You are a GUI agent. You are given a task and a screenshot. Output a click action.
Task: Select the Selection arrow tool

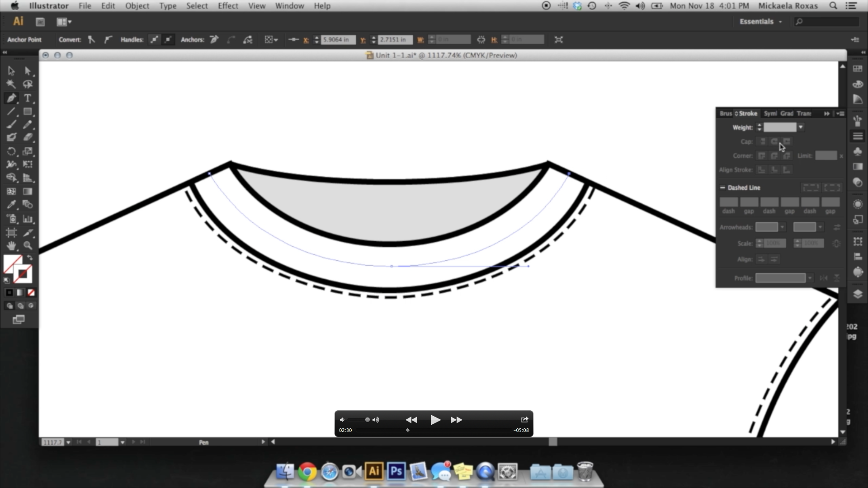(x=11, y=71)
